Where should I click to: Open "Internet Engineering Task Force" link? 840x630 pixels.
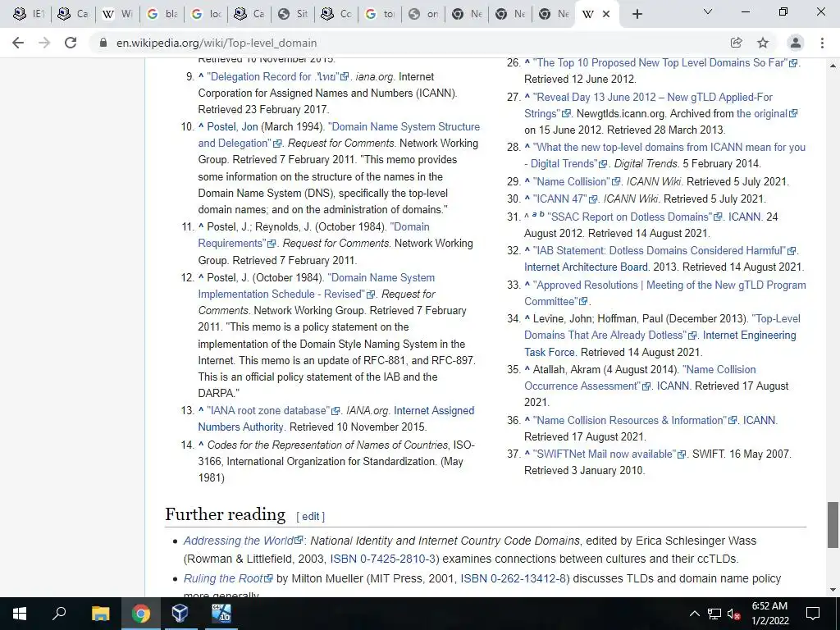pyautogui.click(x=660, y=344)
